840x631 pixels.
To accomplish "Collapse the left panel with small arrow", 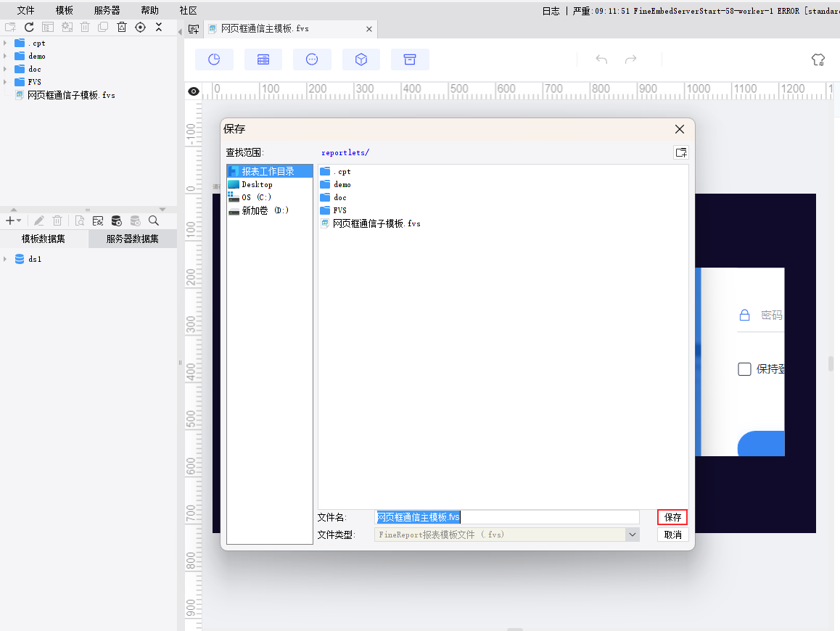I will point(180,32).
